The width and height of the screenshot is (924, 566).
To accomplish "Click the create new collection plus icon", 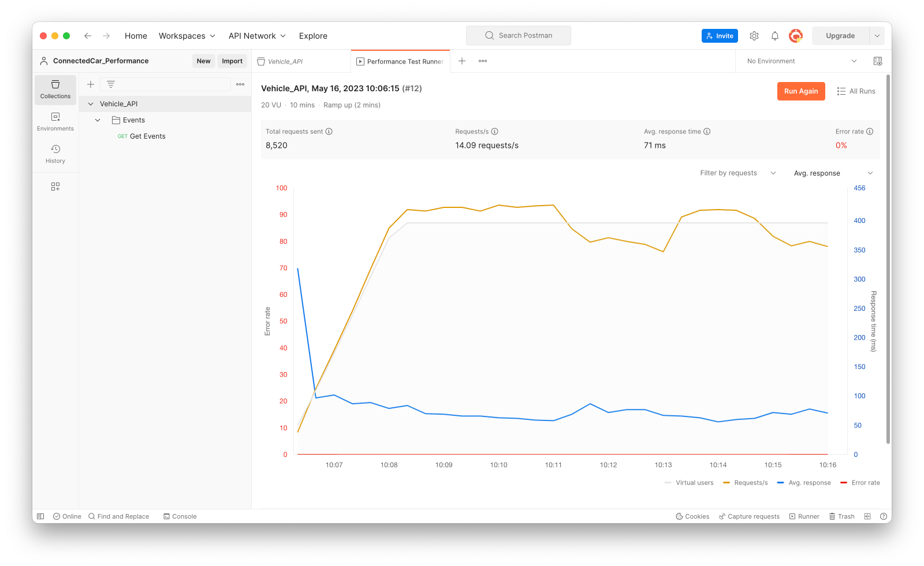I will click(91, 84).
